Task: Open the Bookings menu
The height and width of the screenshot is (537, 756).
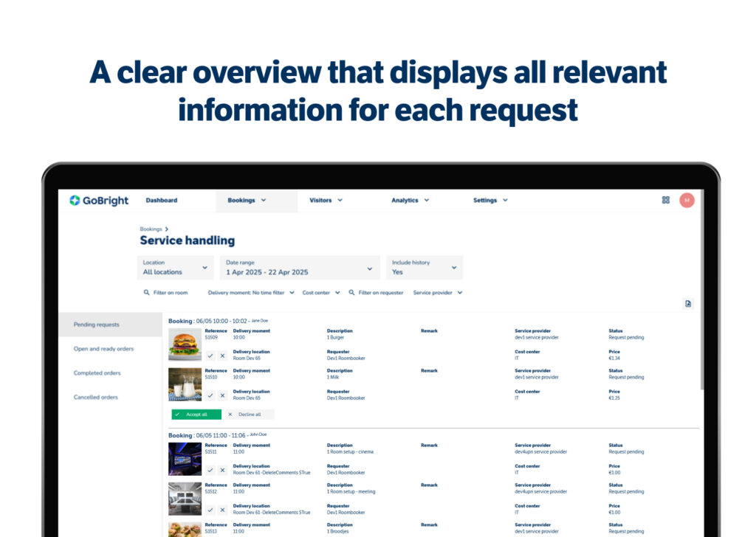Action: click(x=247, y=201)
